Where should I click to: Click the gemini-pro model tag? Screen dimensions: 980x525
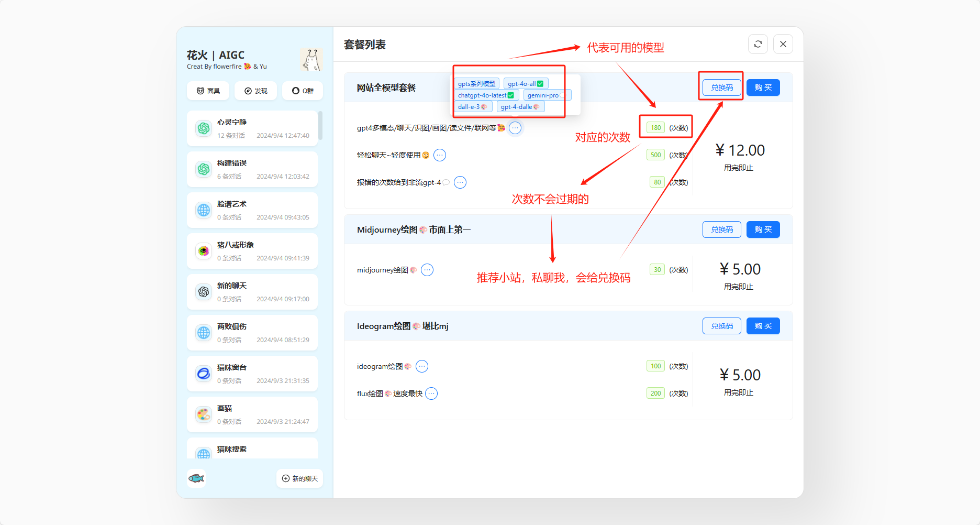pyautogui.click(x=547, y=95)
